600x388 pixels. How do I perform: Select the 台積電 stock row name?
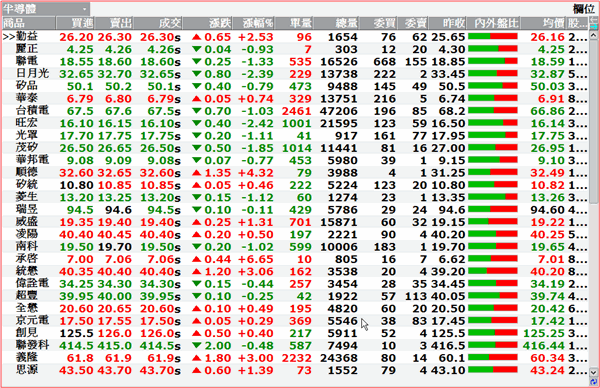[33, 111]
